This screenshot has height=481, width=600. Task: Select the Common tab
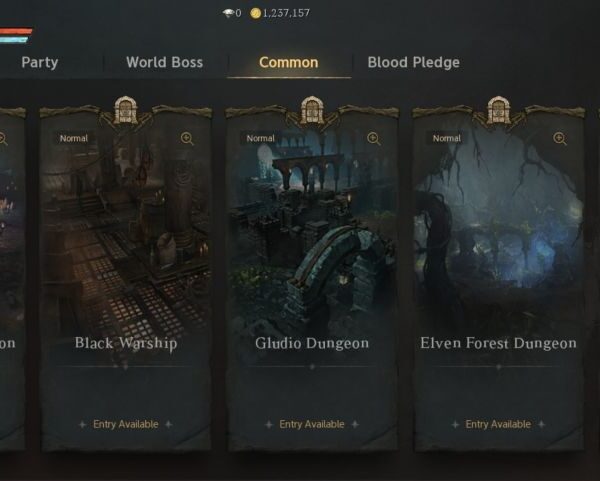(x=289, y=62)
